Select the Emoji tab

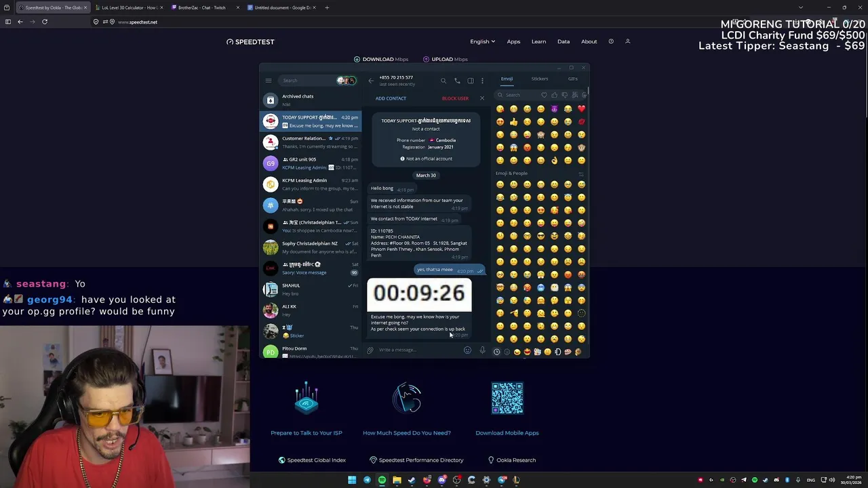(x=507, y=79)
